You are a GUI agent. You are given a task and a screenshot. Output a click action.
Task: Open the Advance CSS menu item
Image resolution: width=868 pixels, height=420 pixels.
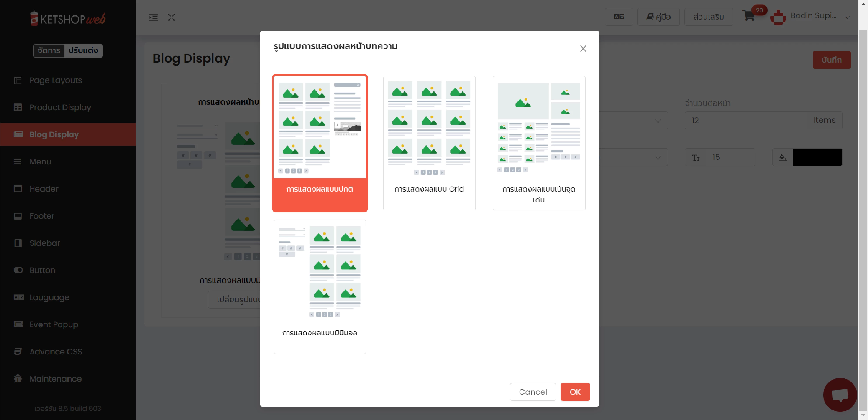[68, 352]
